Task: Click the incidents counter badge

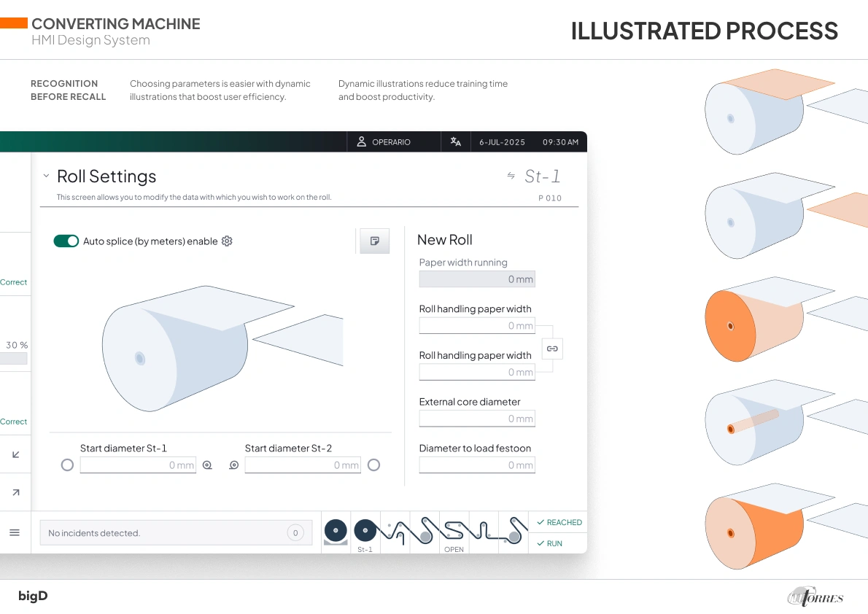Action: pos(295,533)
